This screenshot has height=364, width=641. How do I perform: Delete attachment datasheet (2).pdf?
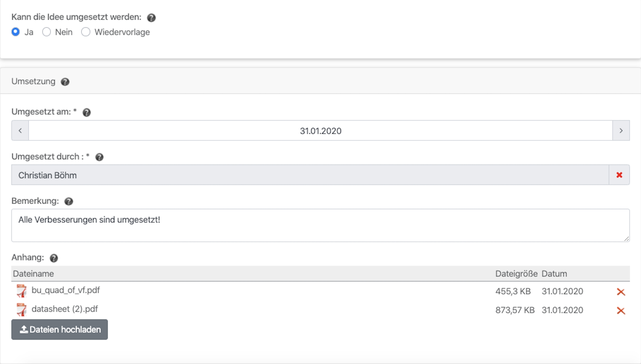[x=621, y=311]
